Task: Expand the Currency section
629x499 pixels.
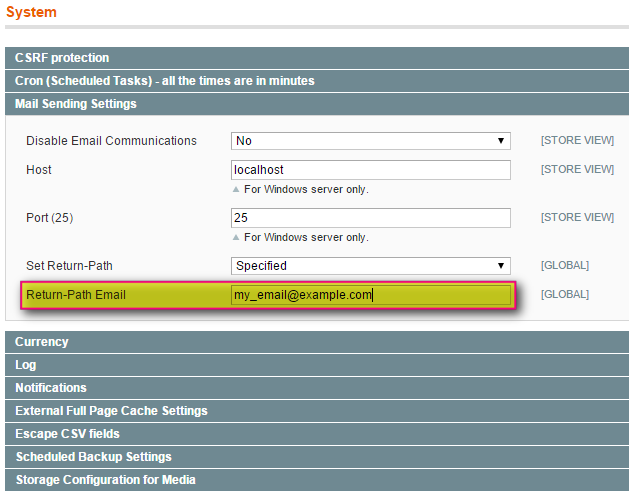Action: (42, 342)
